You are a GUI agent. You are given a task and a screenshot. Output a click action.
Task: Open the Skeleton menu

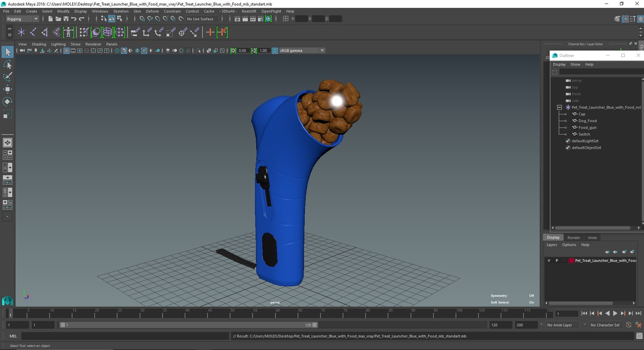[x=121, y=11]
